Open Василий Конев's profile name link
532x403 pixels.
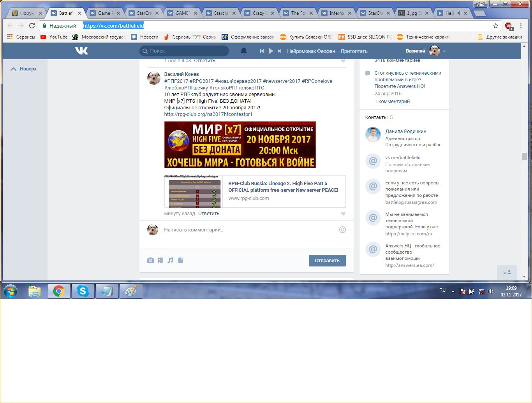click(x=181, y=74)
